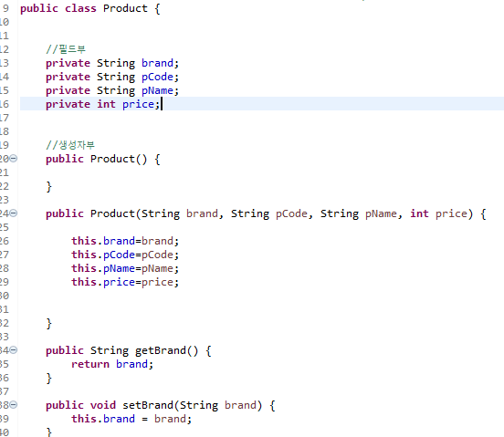Viewport: 504px width, 437px height.
Task: Click 'public Product() {' constructor line
Action: click(102, 160)
